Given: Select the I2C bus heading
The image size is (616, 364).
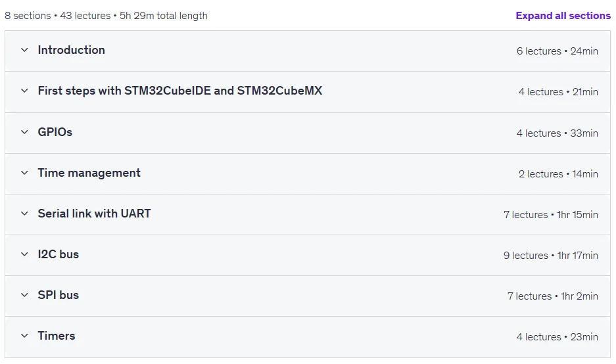Looking at the screenshot, I should point(58,254).
